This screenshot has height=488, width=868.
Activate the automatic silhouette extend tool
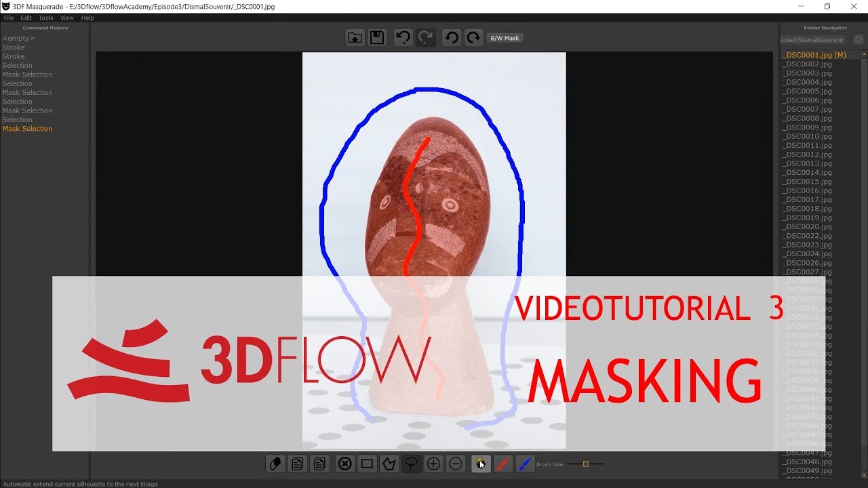click(481, 464)
